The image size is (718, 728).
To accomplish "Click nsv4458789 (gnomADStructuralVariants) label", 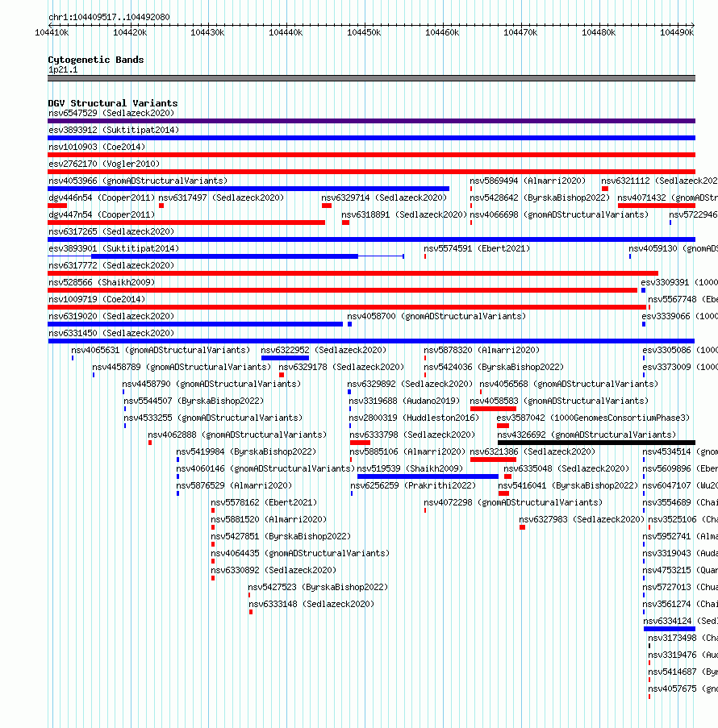I will pyautogui.click(x=182, y=368).
